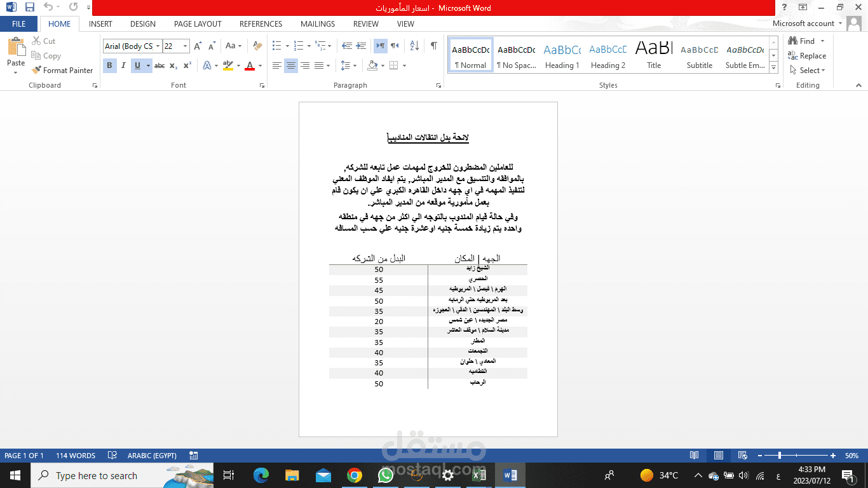Switch to Web Layout view in status bar
868x488 pixels.
742,456
